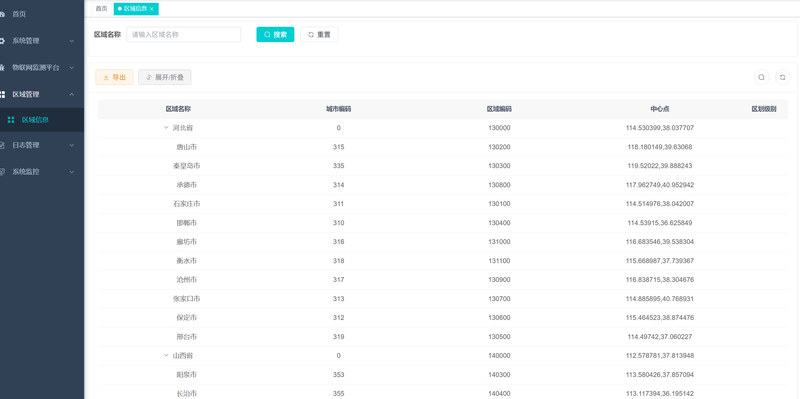
Task: Select the 邯郸市 row name
Action: [187, 223]
